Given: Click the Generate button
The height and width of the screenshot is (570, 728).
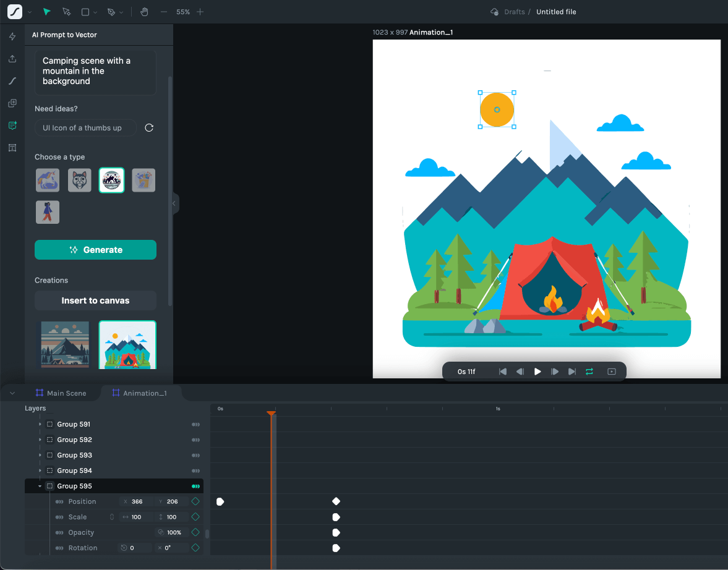Looking at the screenshot, I should point(95,250).
